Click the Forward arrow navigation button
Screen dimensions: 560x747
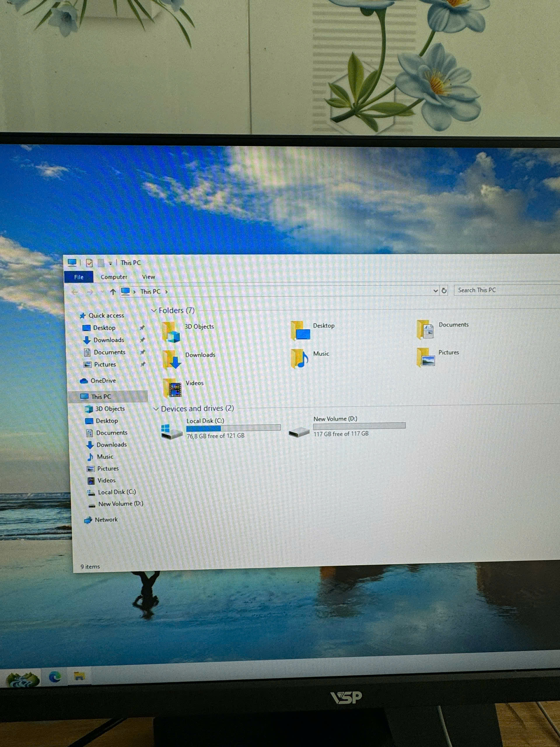point(90,292)
